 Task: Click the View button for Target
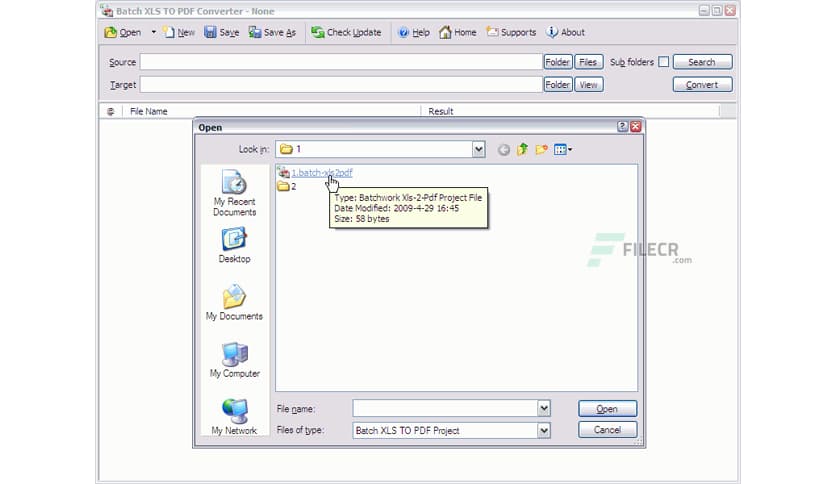589,85
